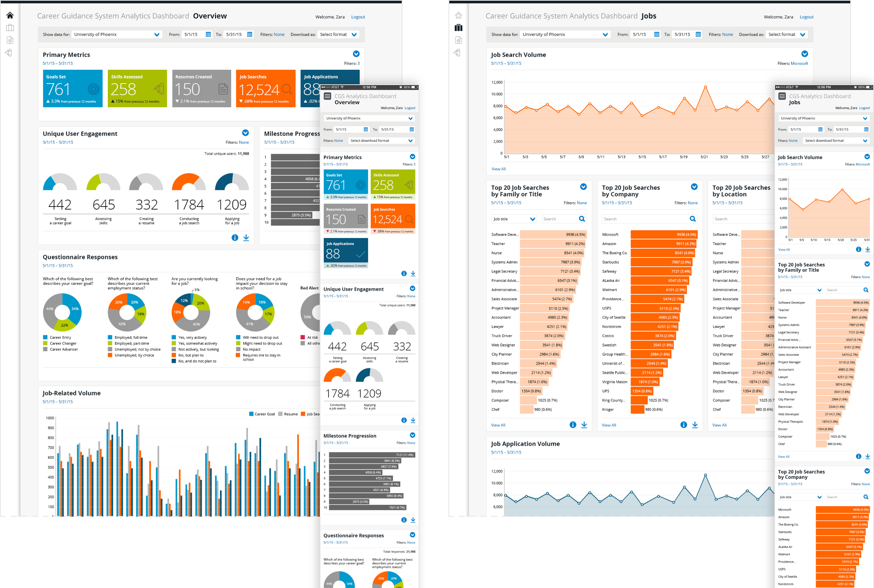Click Logout link in Overview desktop header
This screenshot has width=874, height=588.
358,17
